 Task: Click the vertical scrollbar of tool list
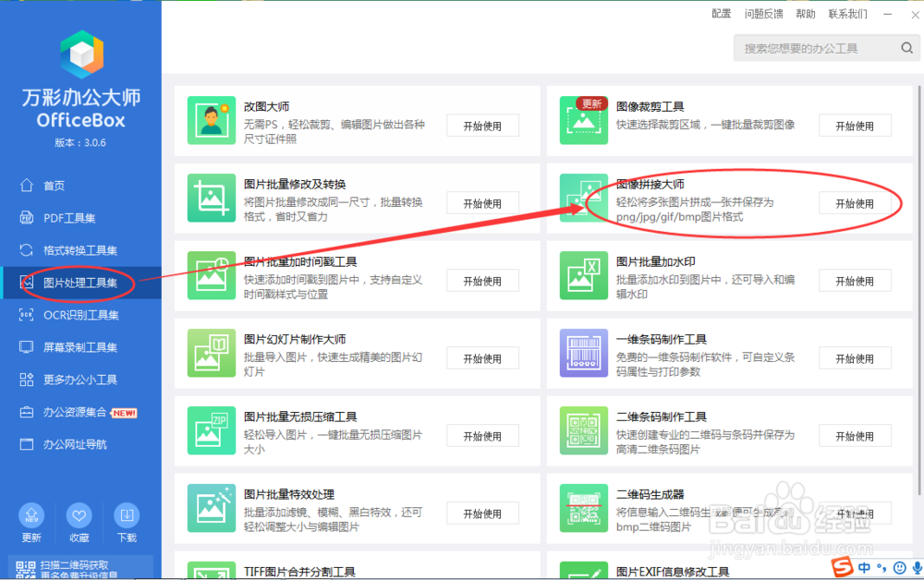click(x=918, y=290)
